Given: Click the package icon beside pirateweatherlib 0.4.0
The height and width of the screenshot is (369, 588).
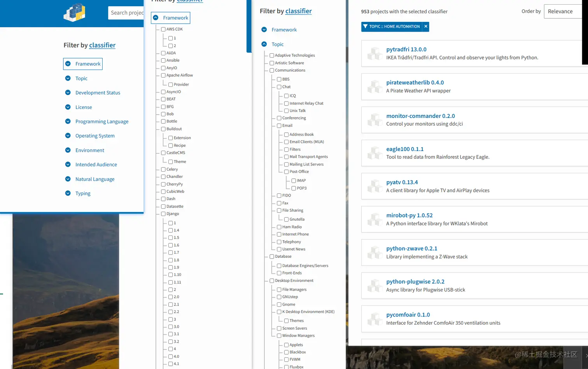Looking at the screenshot, I should click(x=375, y=86).
